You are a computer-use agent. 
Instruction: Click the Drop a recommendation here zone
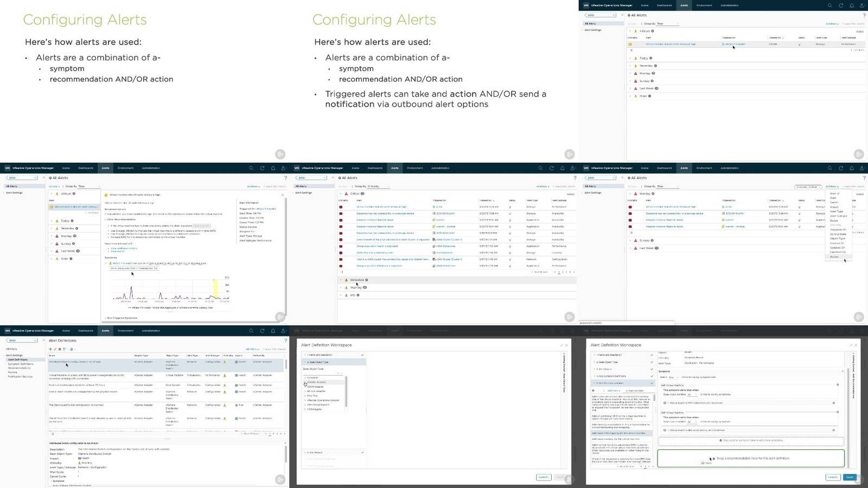[751, 459]
